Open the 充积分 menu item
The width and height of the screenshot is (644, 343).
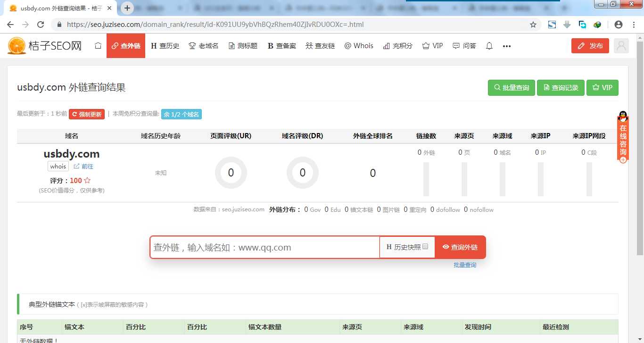pyautogui.click(x=398, y=46)
